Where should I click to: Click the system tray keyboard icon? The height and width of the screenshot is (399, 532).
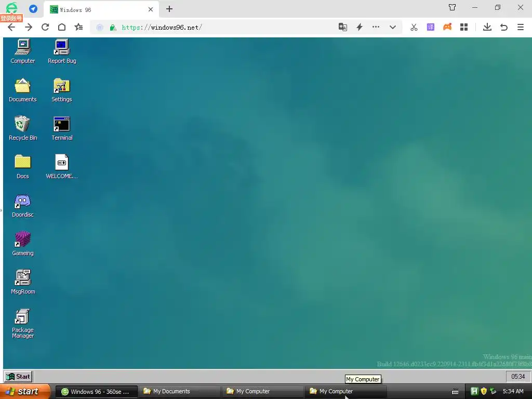(x=455, y=392)
